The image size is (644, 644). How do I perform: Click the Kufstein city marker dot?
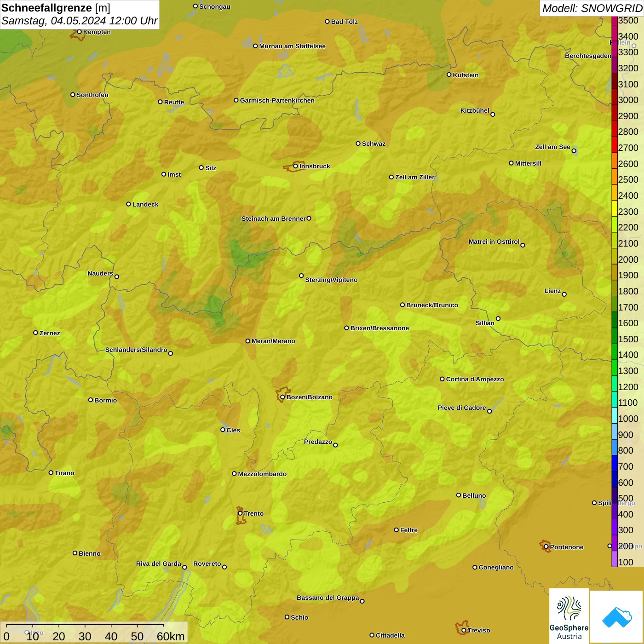[449, 75]
